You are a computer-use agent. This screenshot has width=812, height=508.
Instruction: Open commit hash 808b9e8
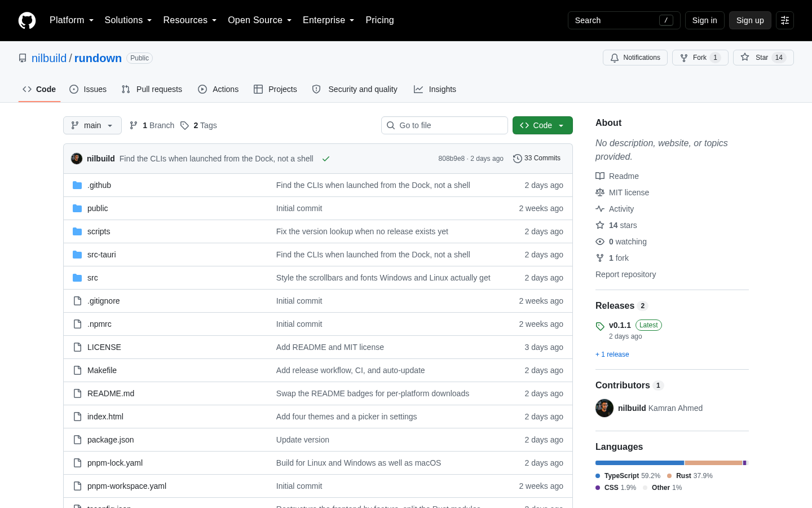tap(451, 159)
